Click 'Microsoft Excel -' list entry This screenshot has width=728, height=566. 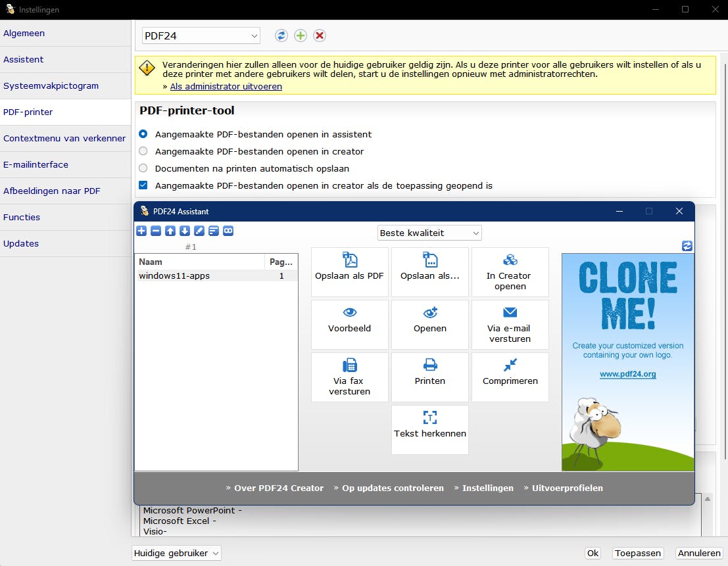[180, 521]
